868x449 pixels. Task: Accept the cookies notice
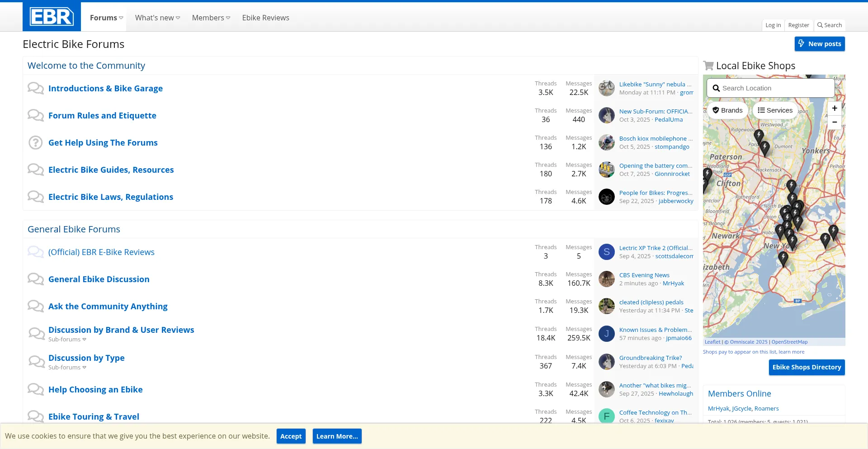point(291,436)
